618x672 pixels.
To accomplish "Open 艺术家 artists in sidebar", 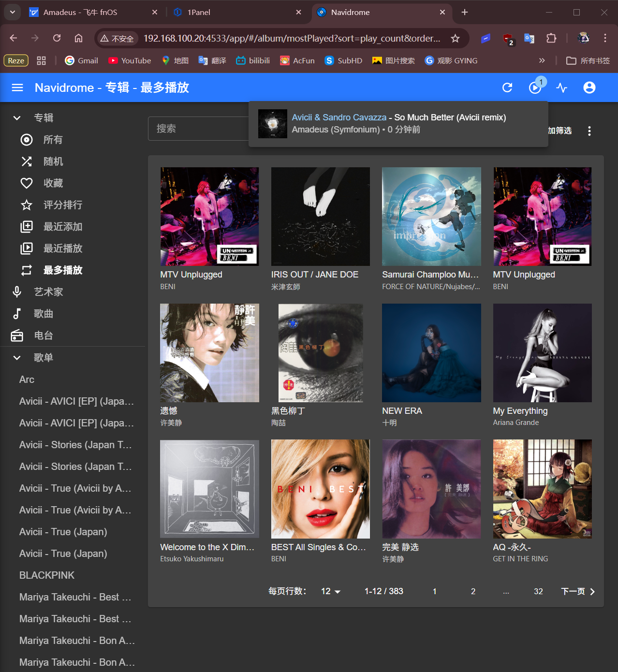I will click(48, 292).
